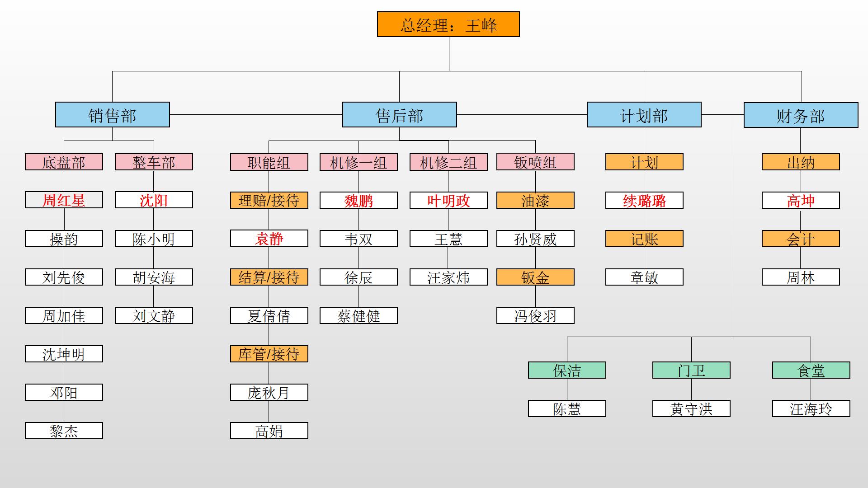
Task: Select the red name 周红星
Action: pos(64,200)
